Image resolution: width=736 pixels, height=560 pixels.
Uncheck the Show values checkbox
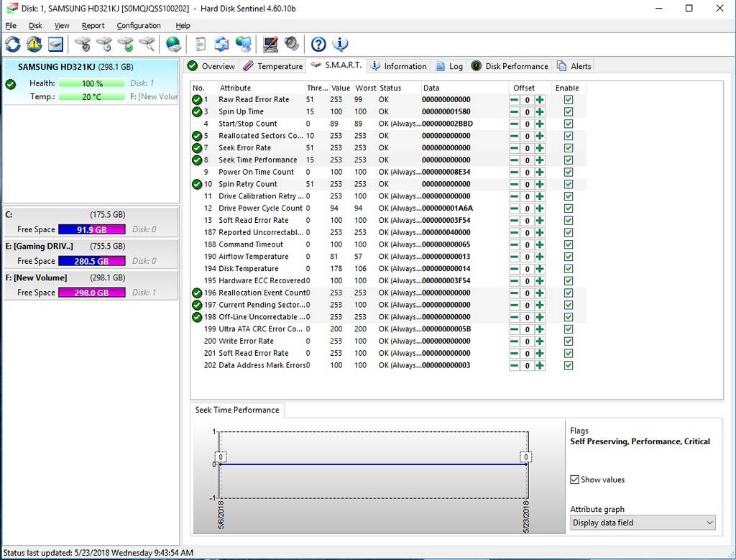pyautogui.click(x=574, y=479)
